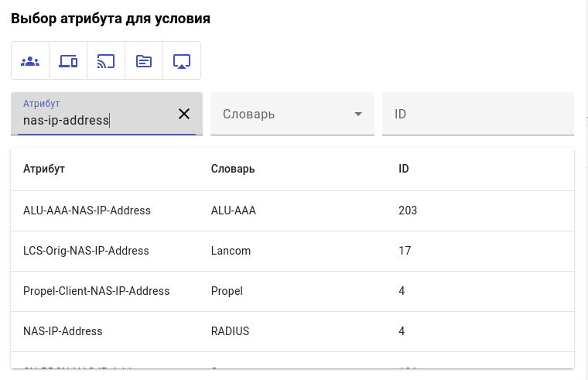Viewport: 588px width, 380px height.
Task: Click the cast icon button
Action: [x=106, y=61]
